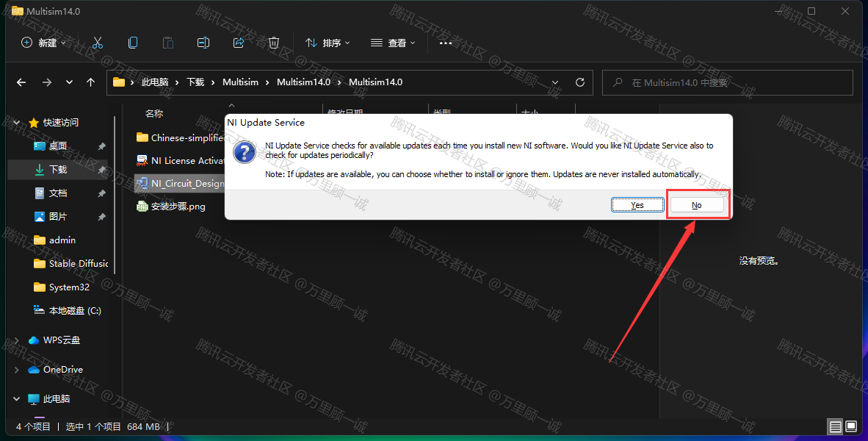The height and width of the screenshot is (441, 868).
Task: Click the Rename icon in toolbar
Action: point(203,43)
